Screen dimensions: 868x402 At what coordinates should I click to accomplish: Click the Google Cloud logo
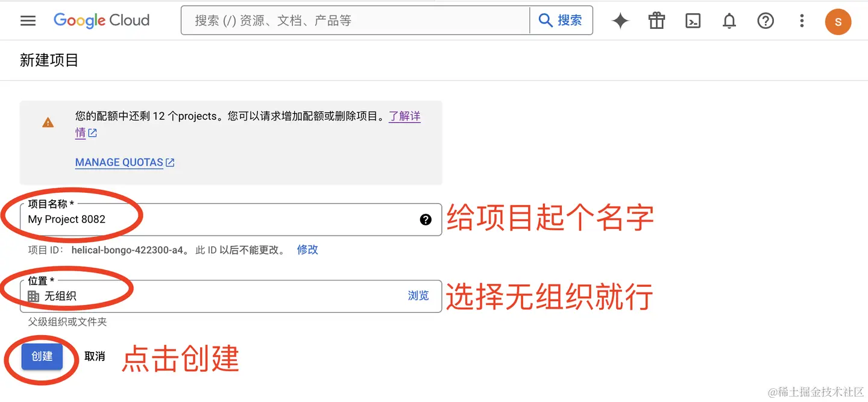pos(101,20)
